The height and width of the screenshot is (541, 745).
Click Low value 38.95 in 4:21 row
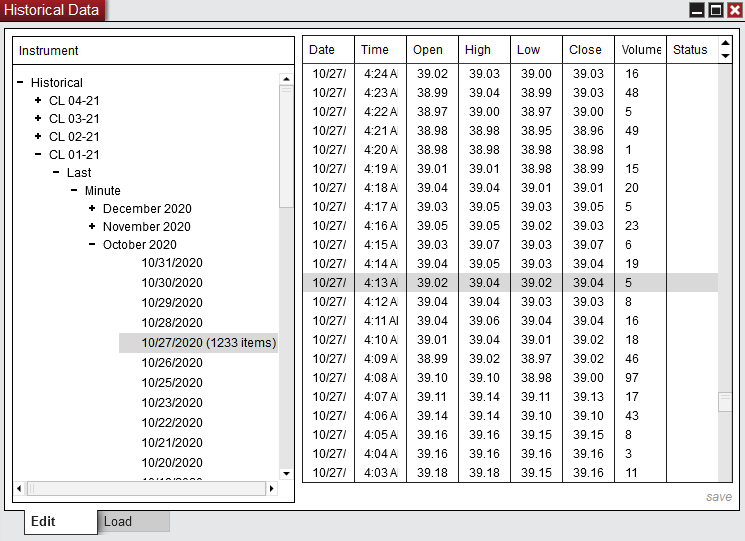536,131
